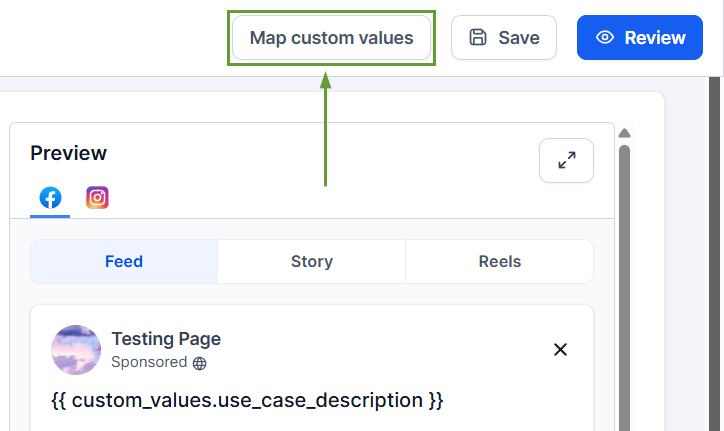The height and width of the screenshot is (431, 724).
Task: Click the Sponsored label
Action: (x=149, y=362)
